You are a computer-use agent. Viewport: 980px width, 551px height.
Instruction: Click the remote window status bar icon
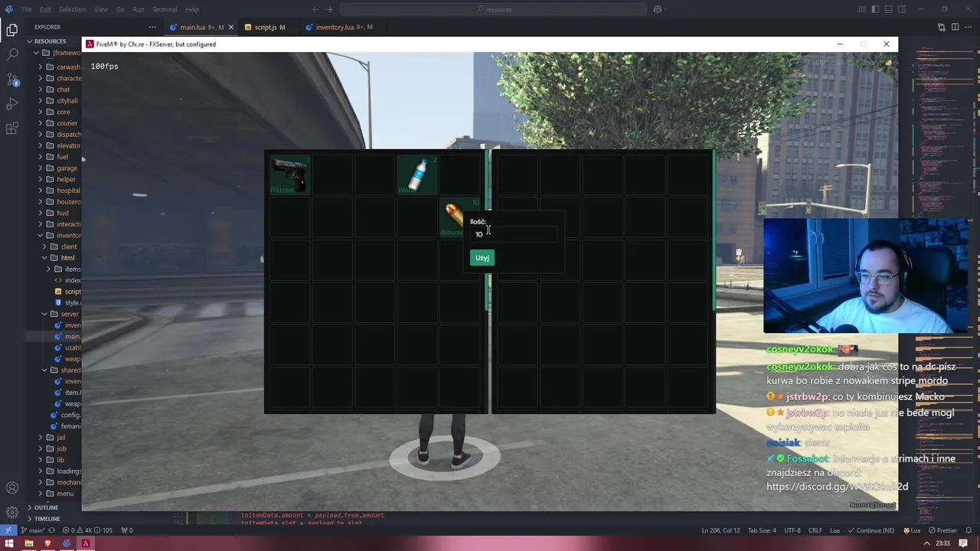coord(8,530)
